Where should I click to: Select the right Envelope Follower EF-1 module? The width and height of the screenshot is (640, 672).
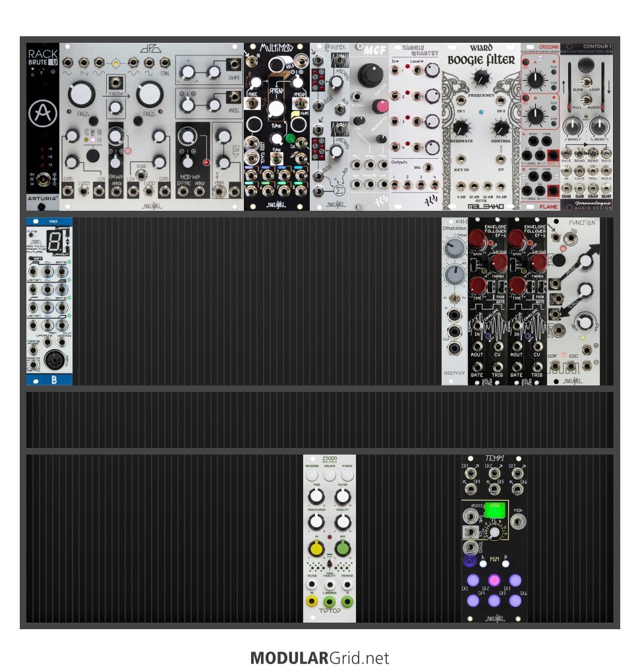pos(527,301)
